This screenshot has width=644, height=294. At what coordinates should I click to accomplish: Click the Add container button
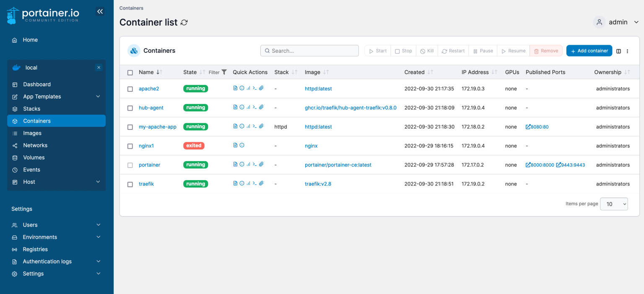(589, 50)
